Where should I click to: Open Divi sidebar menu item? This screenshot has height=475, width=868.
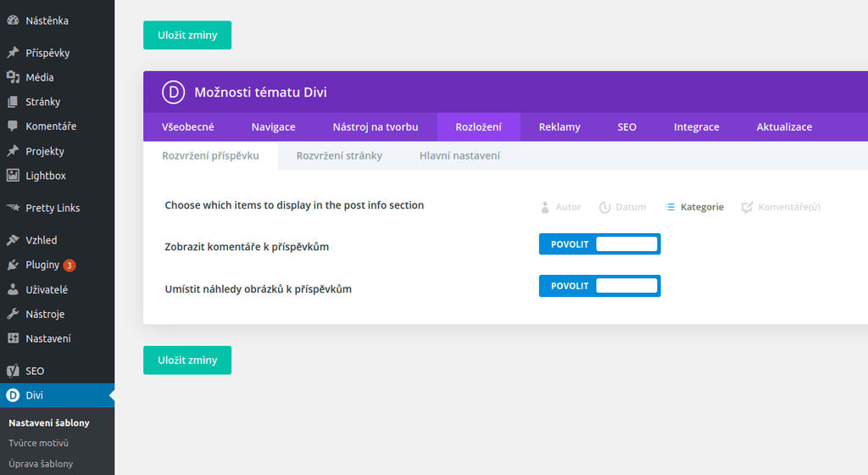tap(57, 395)
